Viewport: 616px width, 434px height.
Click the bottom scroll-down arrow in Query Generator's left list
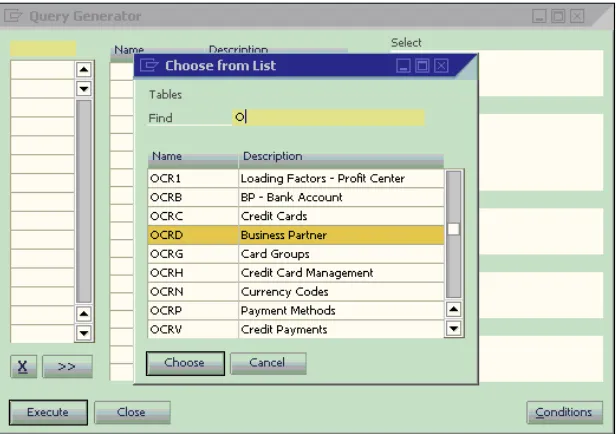(84, 333)
